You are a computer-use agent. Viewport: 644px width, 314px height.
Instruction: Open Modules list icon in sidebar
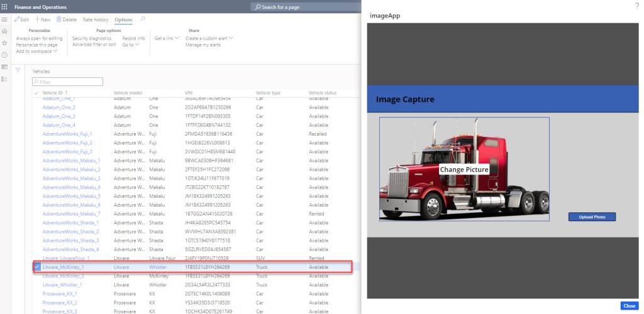[5, 78]
